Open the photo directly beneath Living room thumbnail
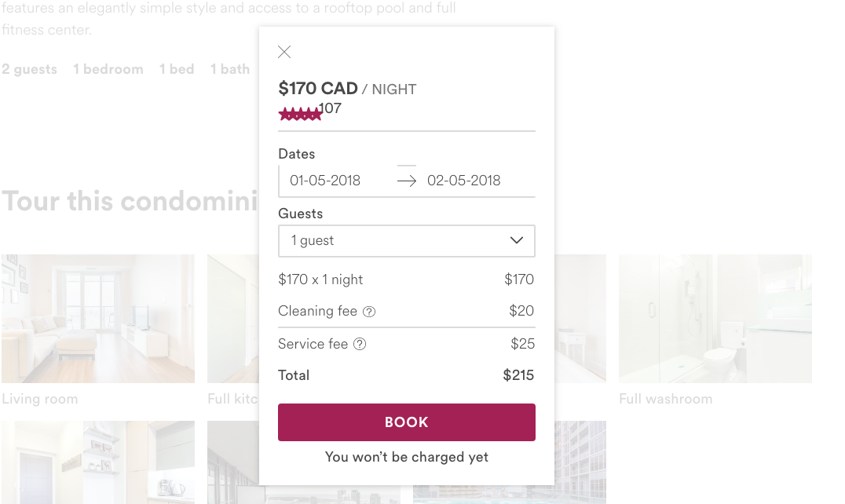This screenshot has width=845, height=504. (x=98, y=462)
